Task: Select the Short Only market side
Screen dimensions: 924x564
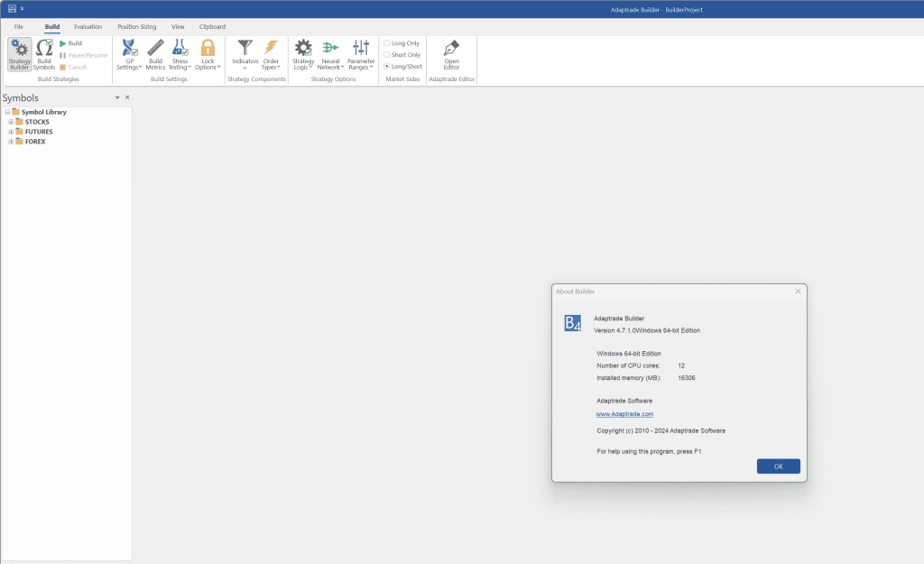Action: [388, 55]
